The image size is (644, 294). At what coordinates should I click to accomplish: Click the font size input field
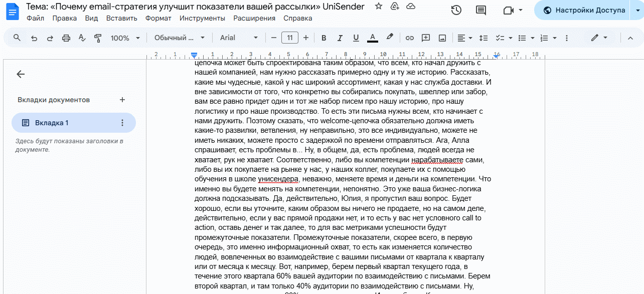(x=290, y=38)
